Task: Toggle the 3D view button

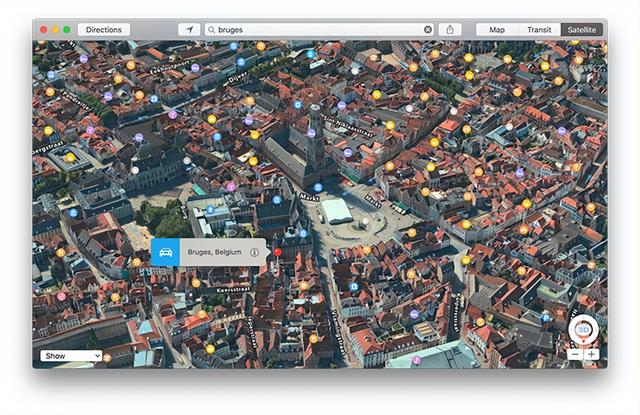Action: [x=583, y=329]
